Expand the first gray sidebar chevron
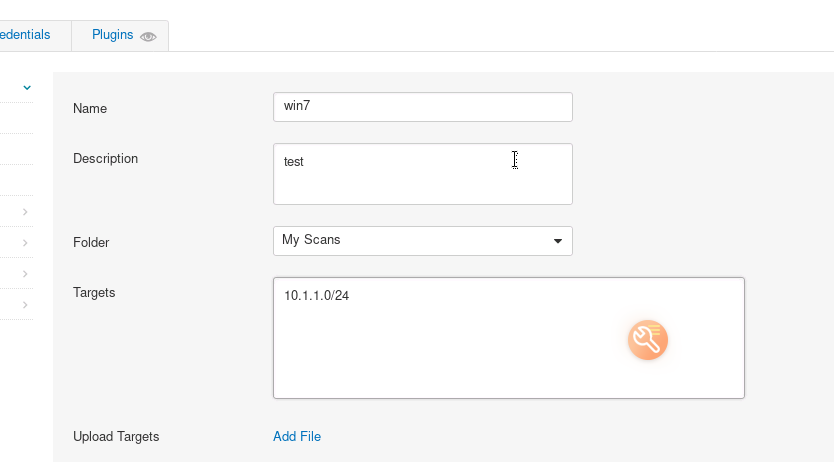834x462 pixels. tap(24, 212)
